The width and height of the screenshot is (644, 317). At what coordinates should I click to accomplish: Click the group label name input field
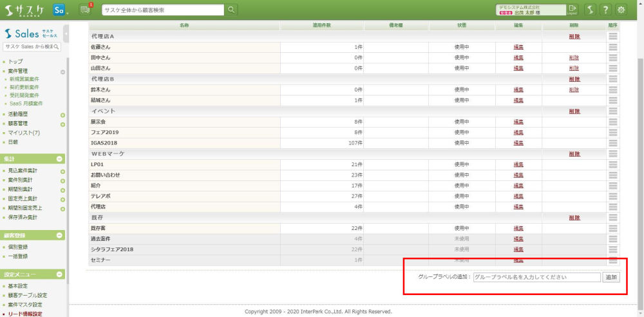click(x=536, y=277)
